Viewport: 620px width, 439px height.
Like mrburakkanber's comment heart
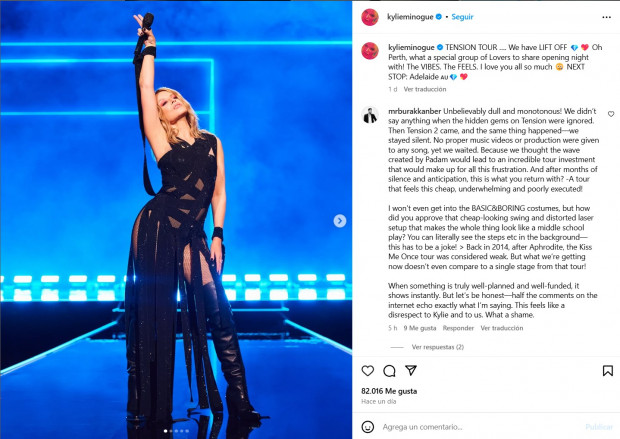coord(611,114)
